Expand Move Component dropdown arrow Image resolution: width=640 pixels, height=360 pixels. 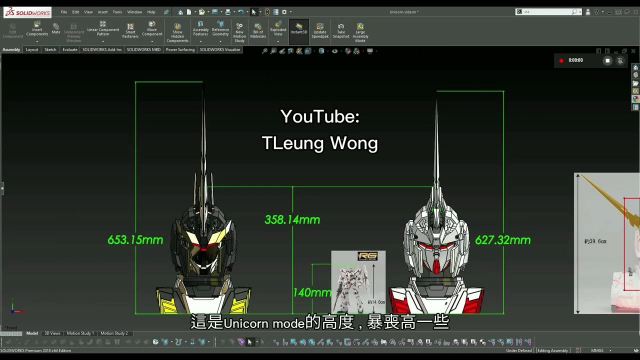tap(152, 41)
